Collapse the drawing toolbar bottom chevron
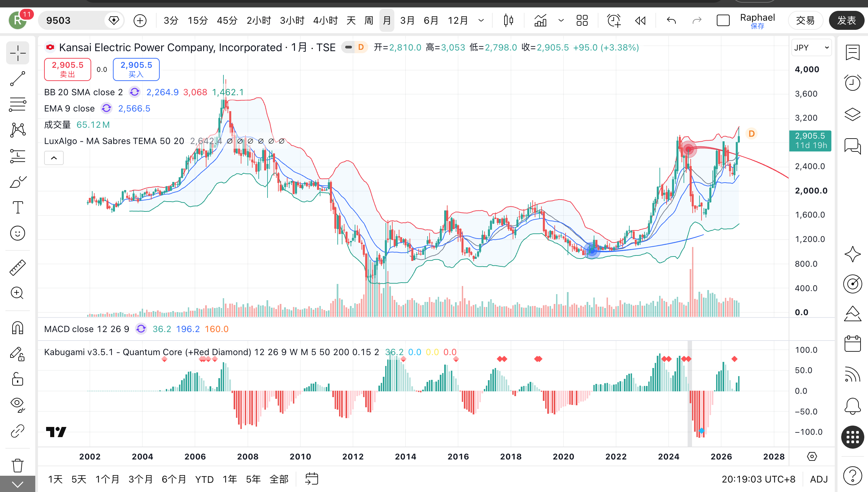 click(x=18, y=484)
